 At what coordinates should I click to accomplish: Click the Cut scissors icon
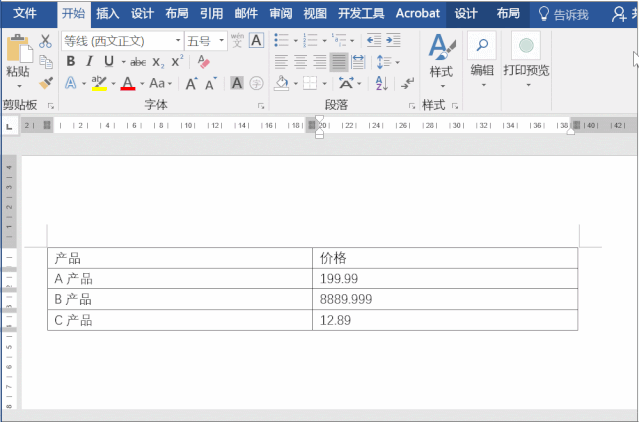45,41
